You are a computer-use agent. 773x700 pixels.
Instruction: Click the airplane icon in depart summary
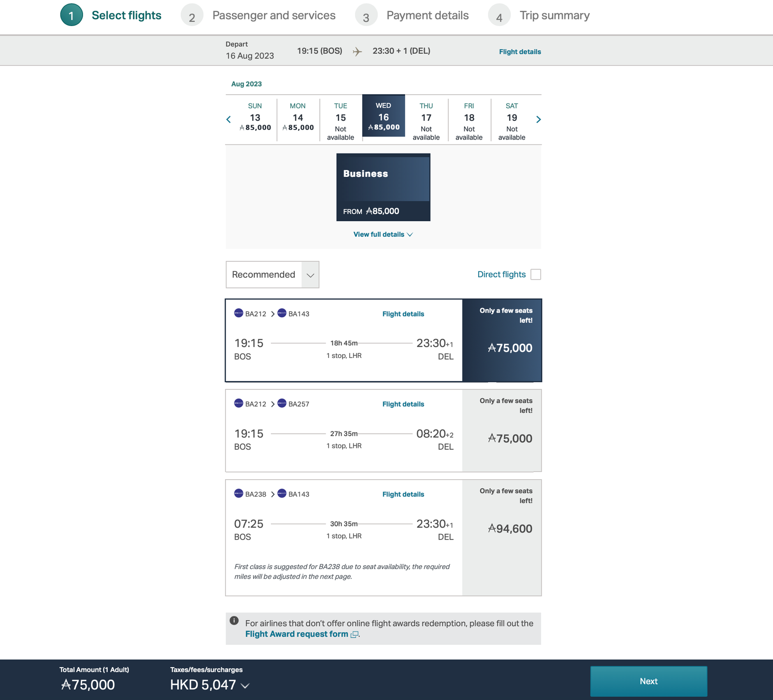(x=357, y=52)
